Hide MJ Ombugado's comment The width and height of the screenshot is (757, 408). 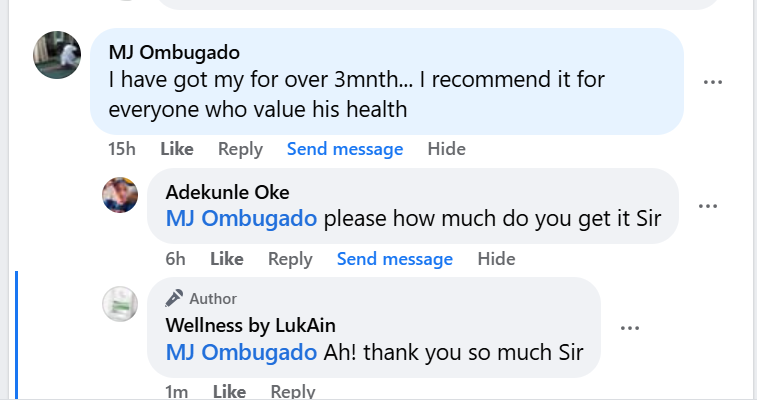click(x=446, y=149)
